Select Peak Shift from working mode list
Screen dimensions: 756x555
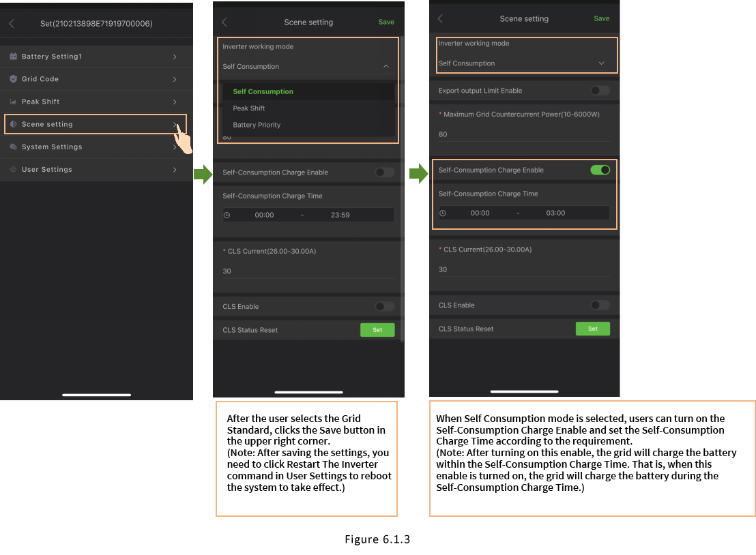coord(249,108)
